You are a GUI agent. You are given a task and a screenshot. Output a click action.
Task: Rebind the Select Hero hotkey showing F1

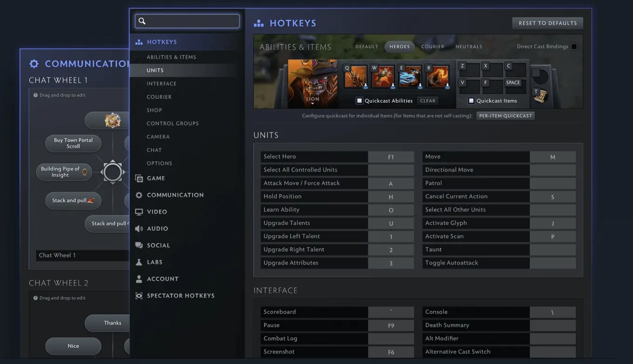tap(391, 157)
